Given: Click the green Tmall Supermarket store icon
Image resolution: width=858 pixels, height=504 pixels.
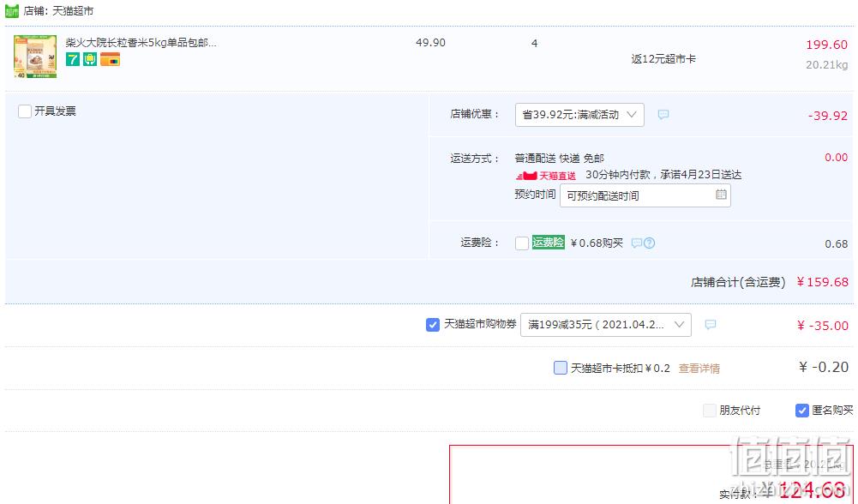Looking at the screenshot, I should 12,10.
